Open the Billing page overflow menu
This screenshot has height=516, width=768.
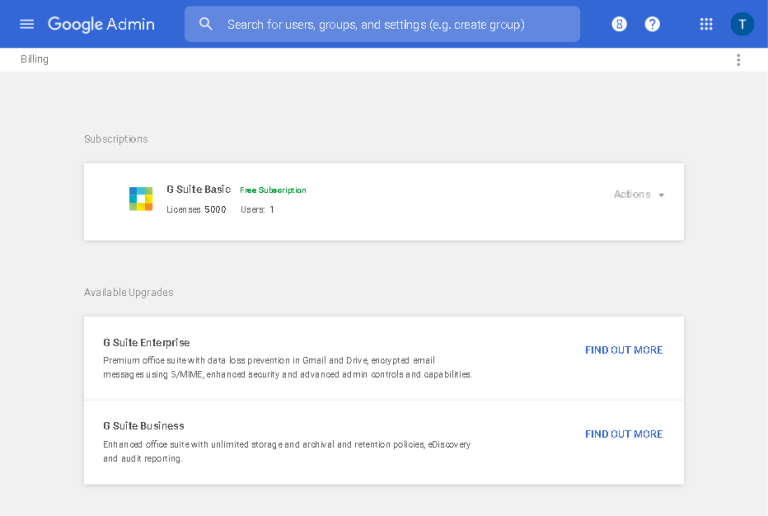(738, 60)
